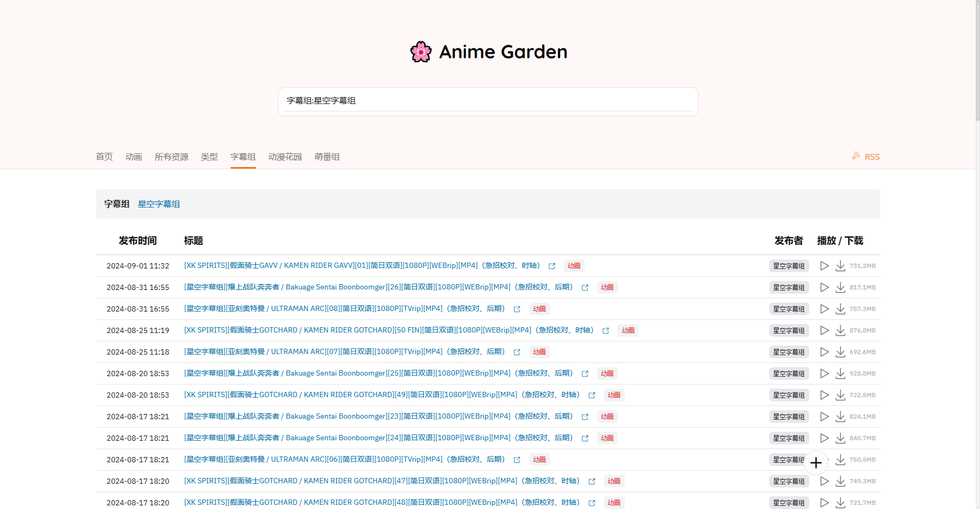
Task: Open external link for ULTRAMAN ARC 07
Action: tap(517, 352)
